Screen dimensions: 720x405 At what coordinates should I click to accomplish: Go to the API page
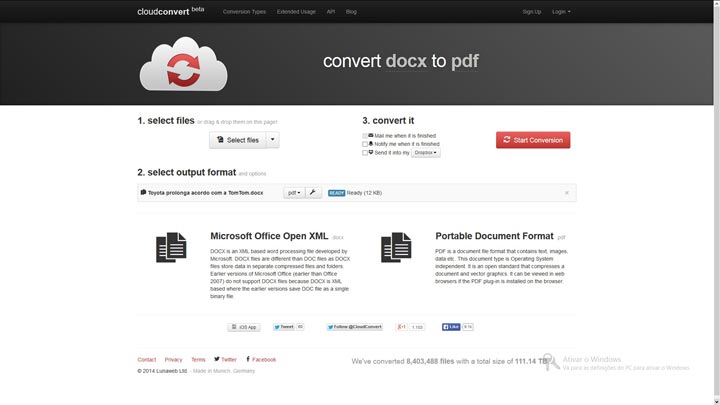coord(331,12)
